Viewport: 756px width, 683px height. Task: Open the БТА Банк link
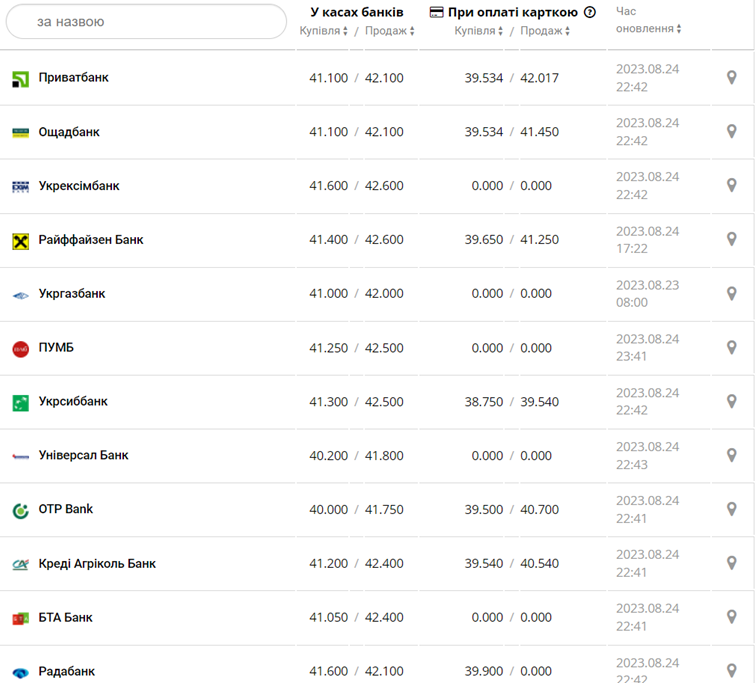[66, 618]
